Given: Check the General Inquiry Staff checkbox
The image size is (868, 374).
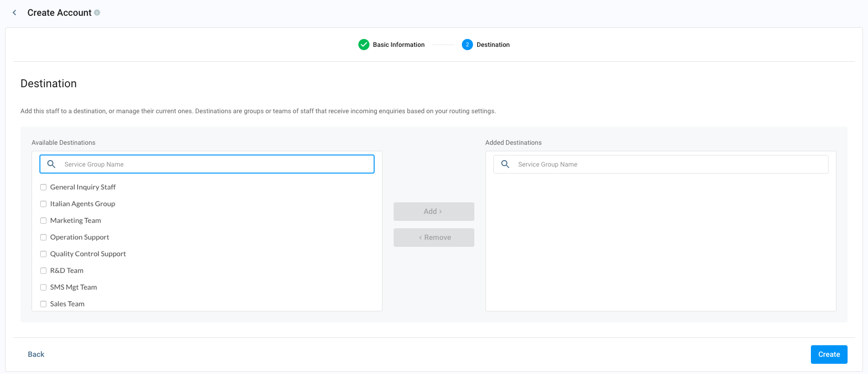Looking at the screenshot, I should (43, 187).
